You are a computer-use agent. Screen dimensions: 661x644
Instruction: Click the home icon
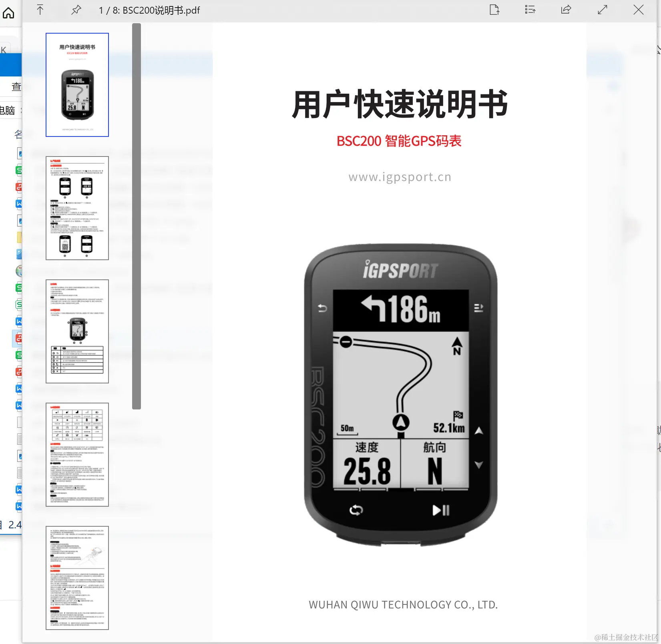tap(8, 13)
